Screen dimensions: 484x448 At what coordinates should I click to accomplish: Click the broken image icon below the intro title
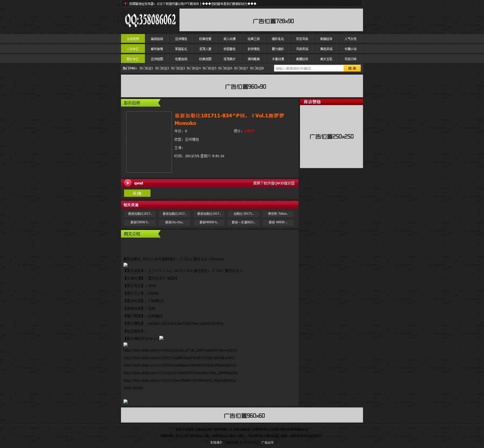[x=126, y=265]
